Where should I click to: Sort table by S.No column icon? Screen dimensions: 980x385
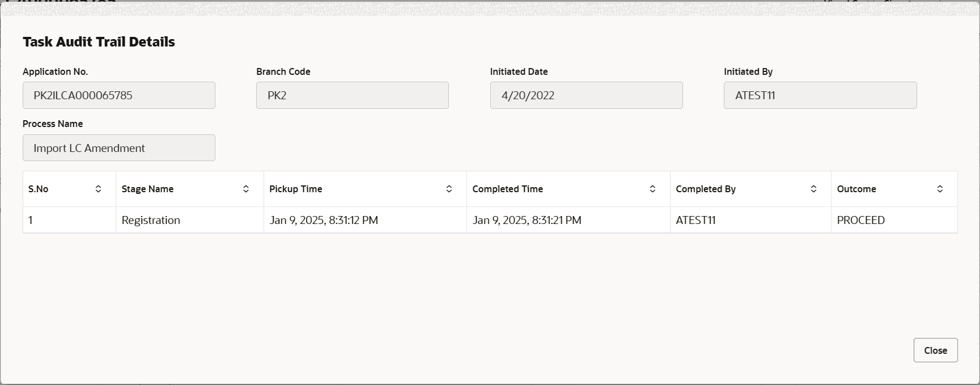[x=98, y=189]
